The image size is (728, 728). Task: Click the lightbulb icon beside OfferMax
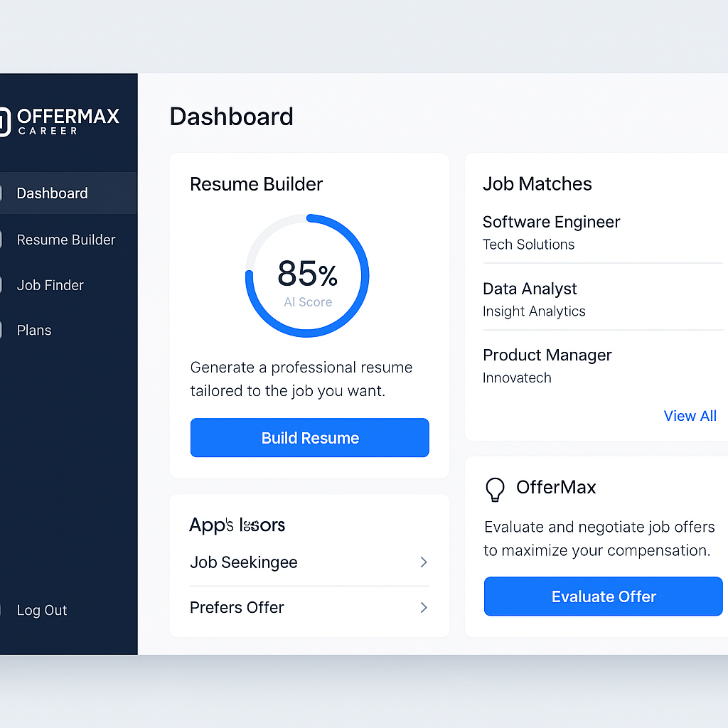(x=494, y=489)
